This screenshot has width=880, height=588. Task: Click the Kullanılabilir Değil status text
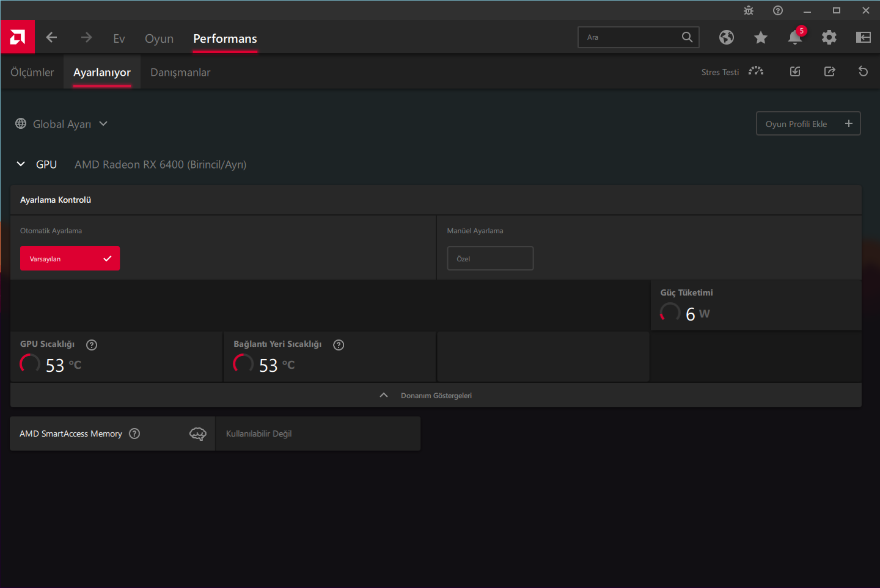(x=259, y=434)
